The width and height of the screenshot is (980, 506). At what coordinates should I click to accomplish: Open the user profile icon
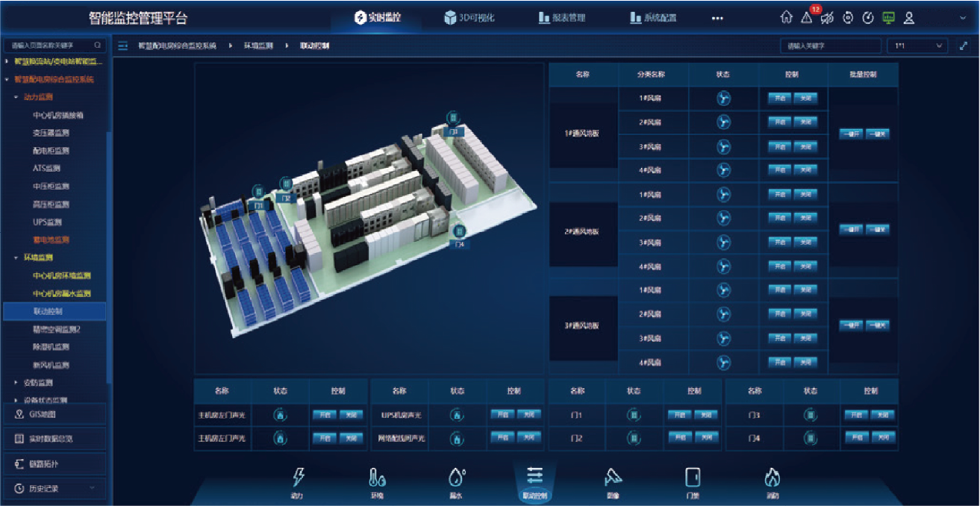[909, 18]
